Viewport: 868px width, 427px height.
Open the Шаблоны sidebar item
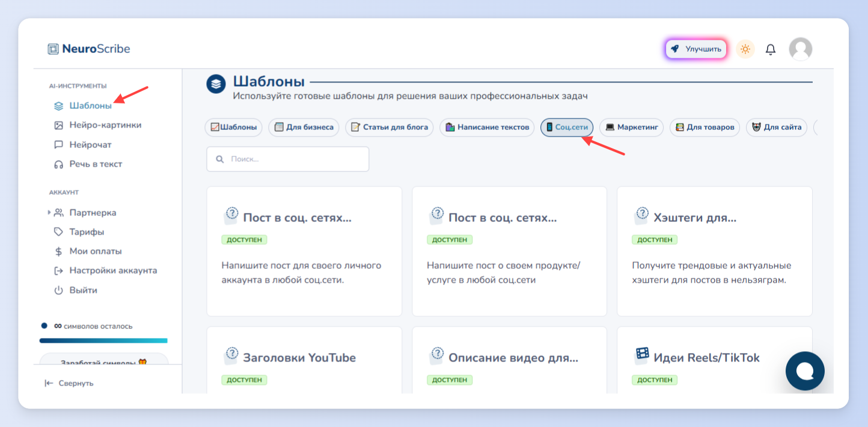click(90, 106)
